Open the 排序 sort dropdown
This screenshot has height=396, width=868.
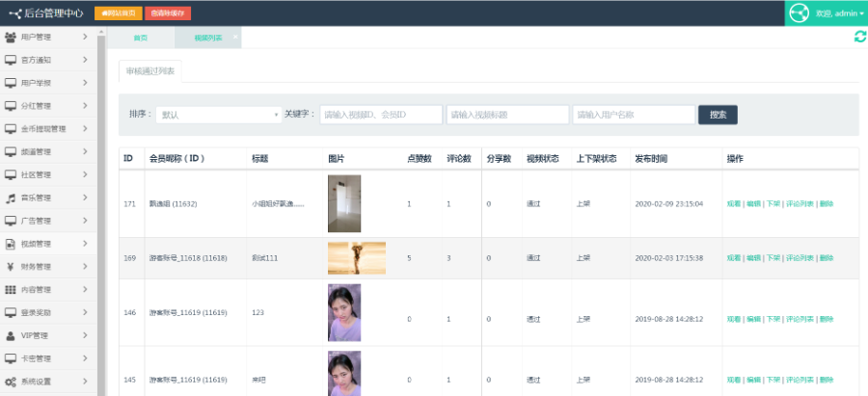pyautogui.click(x=218, y=115)
